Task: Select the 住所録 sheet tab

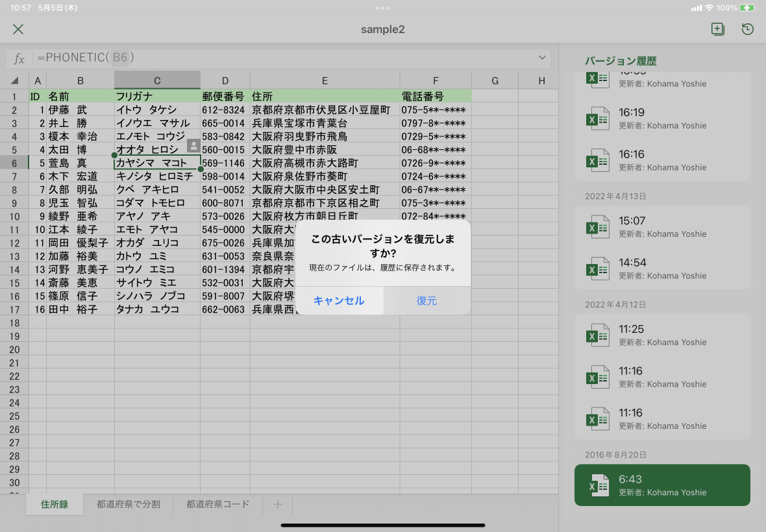Action: (55, 504)
